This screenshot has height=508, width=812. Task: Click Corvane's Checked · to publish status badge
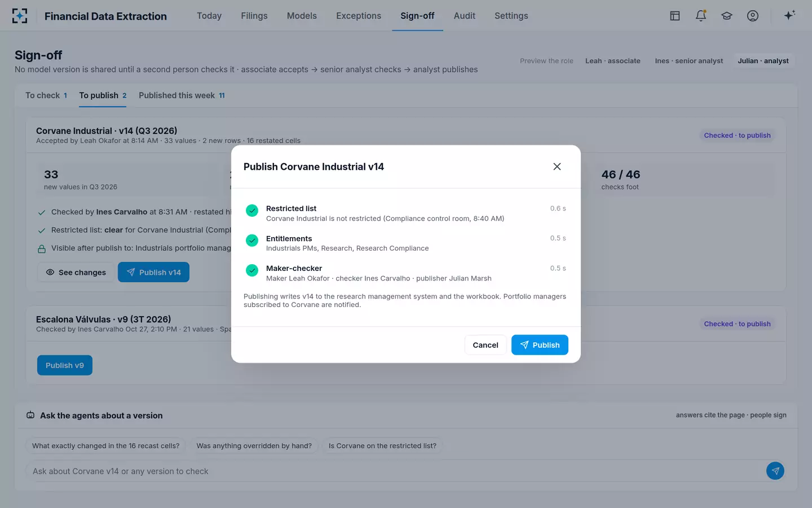tap(737, 135)
